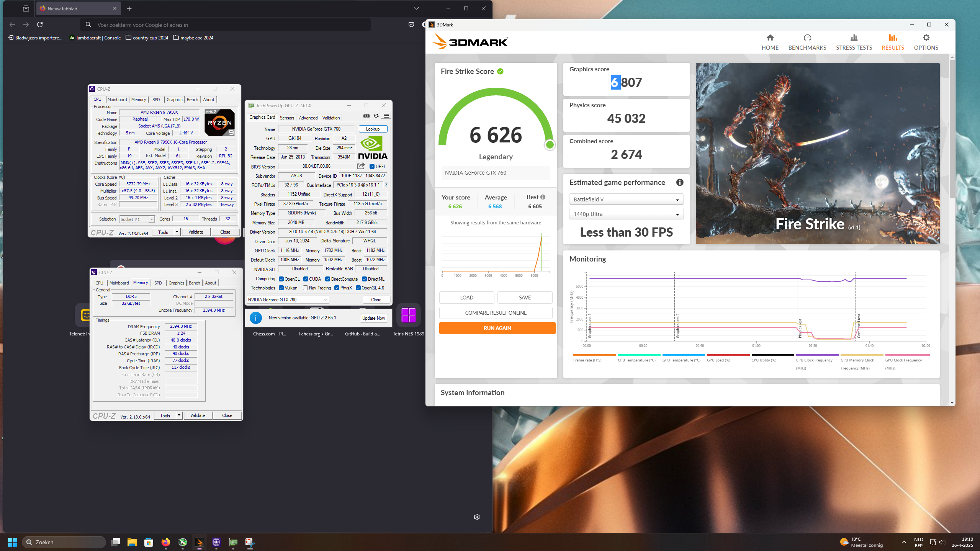Open the GPU-Z hamburger menu
This screenshot has height=551, width=980.
[386, 116]
